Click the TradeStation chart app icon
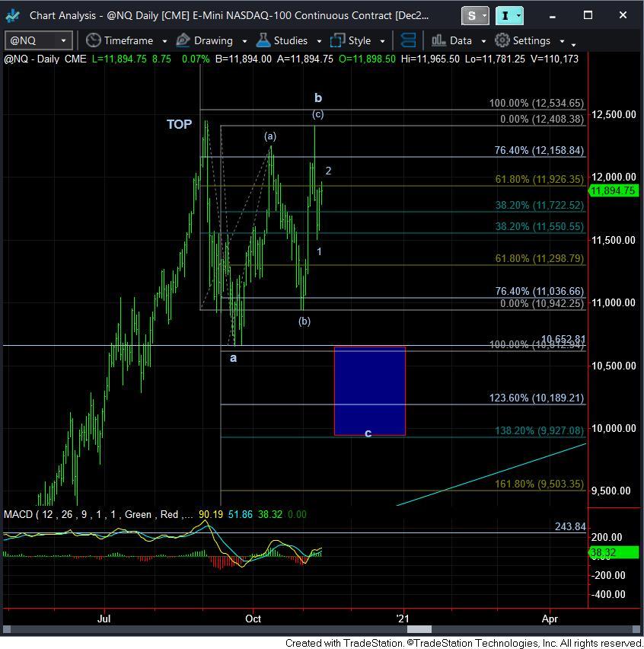644x649 pixels. click(x=12, y=16)
